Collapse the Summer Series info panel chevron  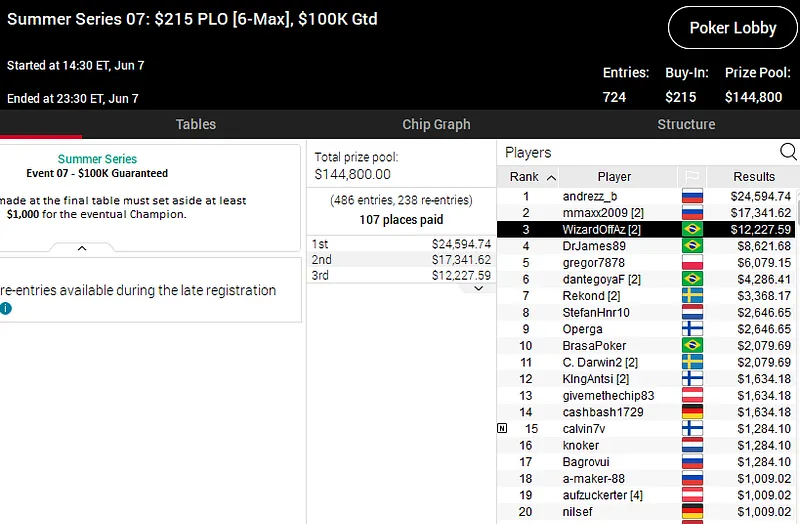pos(82,248)
